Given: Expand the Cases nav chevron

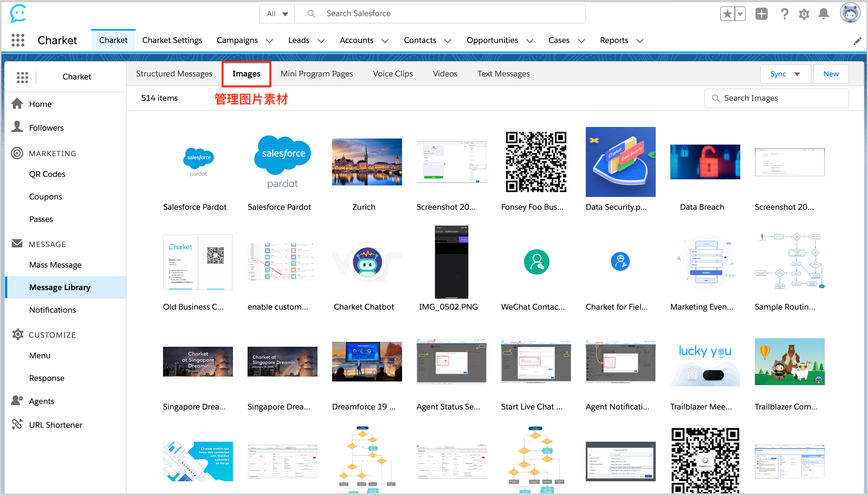Looking at the screenshot, I should (x=582, y=41).
